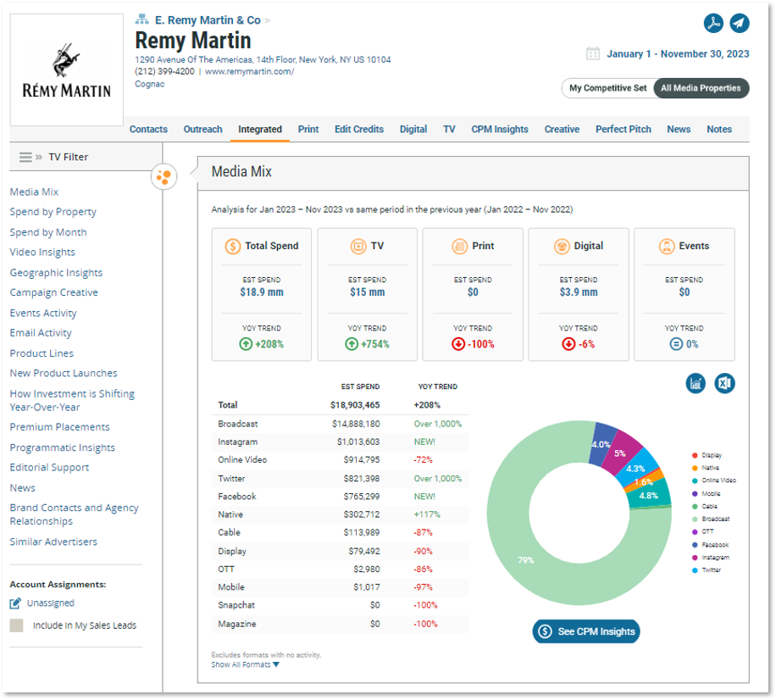This screenshot has height=700, width=776.
Task: Open the CPM Insights tab
Action: click(500, 129)
